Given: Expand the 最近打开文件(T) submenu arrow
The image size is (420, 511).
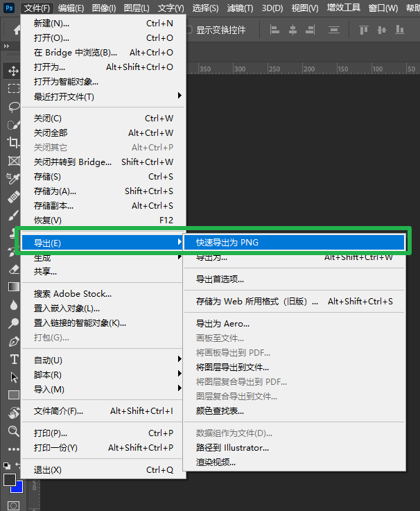Looking at the screenshot, I should pos(180,96).
